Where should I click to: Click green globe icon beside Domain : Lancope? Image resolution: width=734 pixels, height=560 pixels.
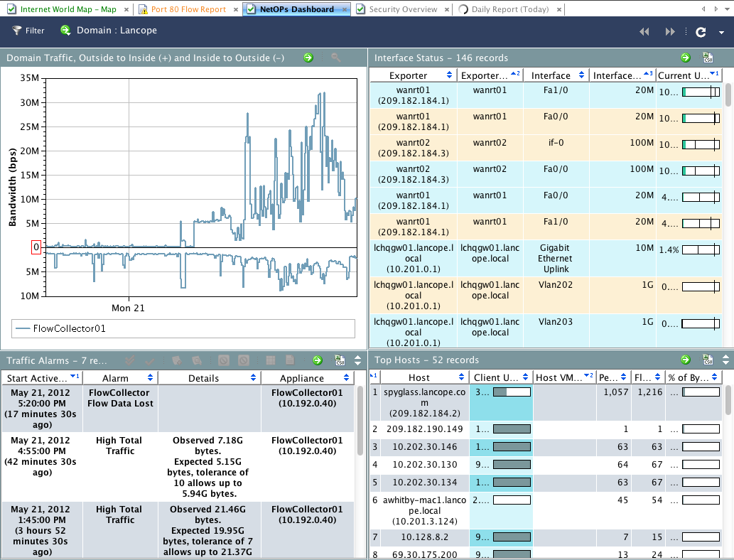point(65,31)
